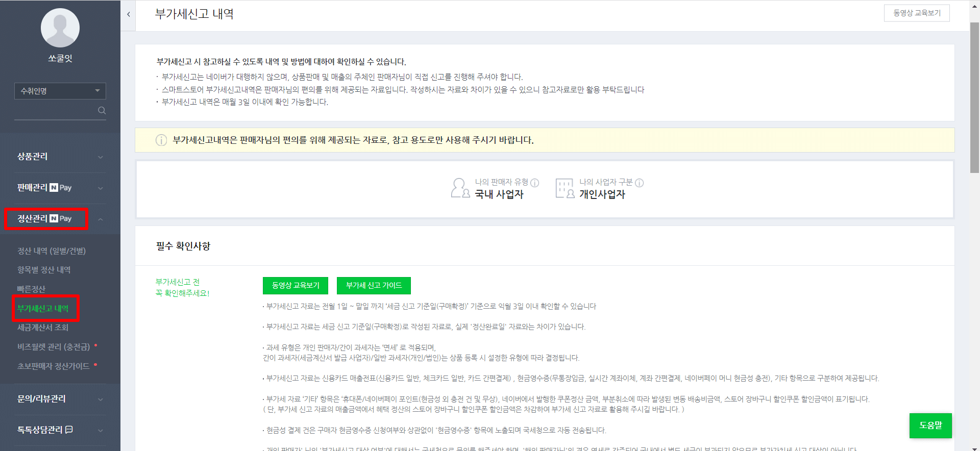Screen dimensions: 980x451
Task: Click the 필수 확인사항 heading
Action: click(183, 246)
